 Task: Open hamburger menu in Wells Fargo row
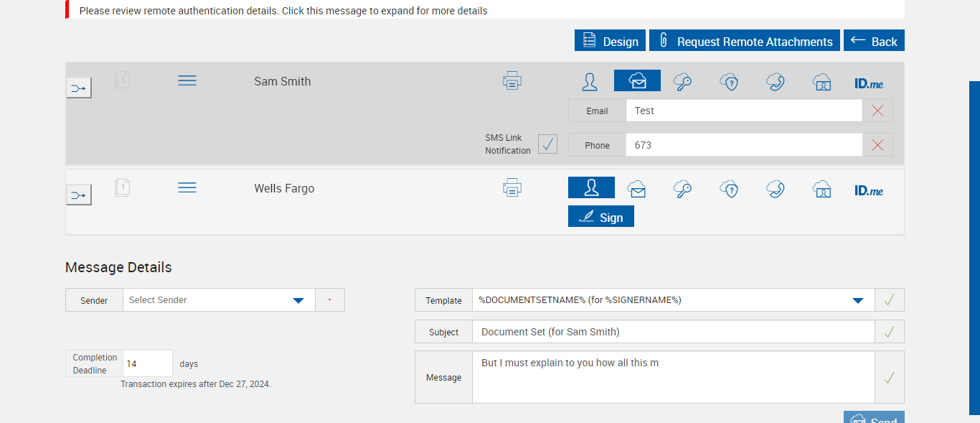click(187, 187)
